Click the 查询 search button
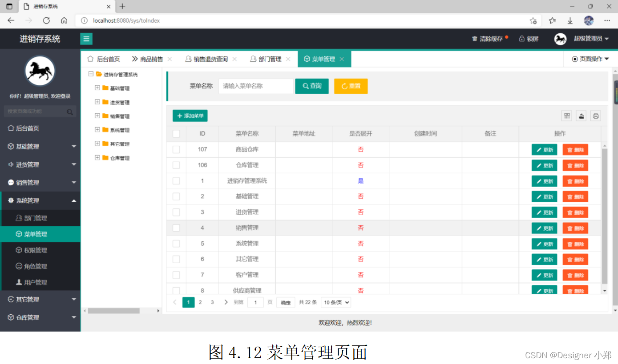This screenshot has width=618, height=364. (312, 86)
